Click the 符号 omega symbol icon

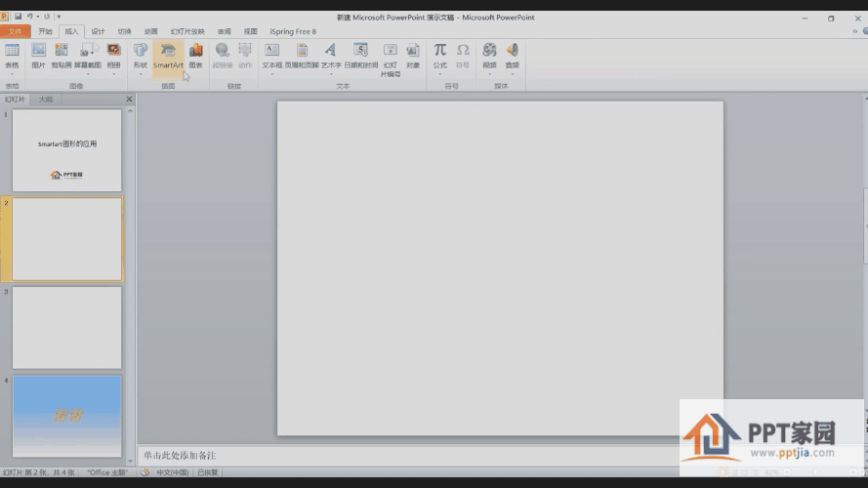pos(463,56)
